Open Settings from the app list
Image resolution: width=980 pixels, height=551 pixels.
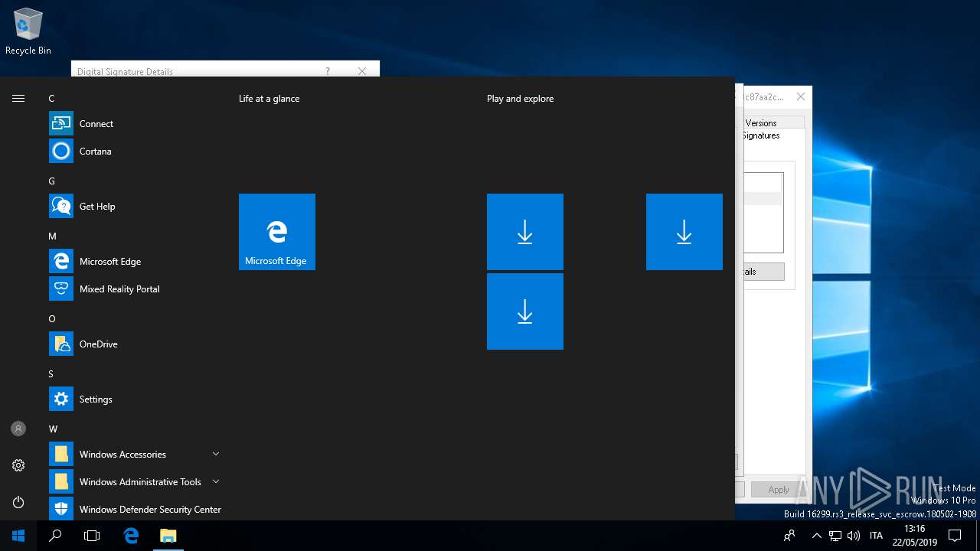pos(135,399)
